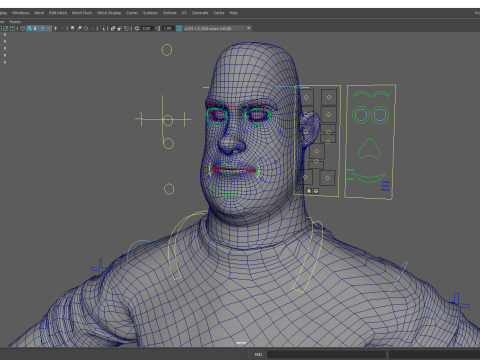Select the right green eyebrow curve in face panel
Screen dimensions: 480x360
(381, 94)
